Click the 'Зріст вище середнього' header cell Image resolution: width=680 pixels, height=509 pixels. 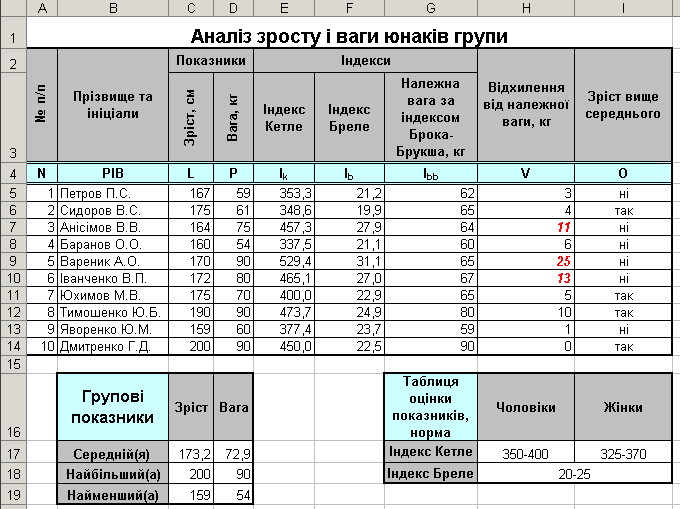coord(623,105)
